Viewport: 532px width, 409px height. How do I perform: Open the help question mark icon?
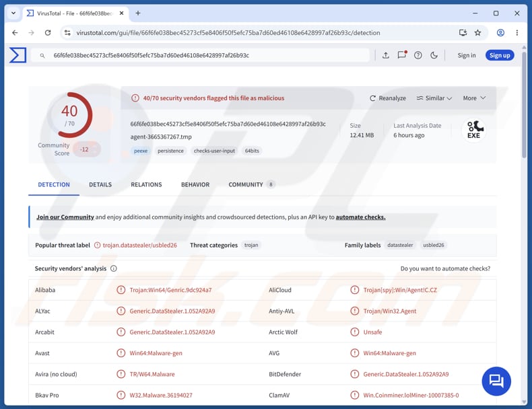pyautogui.click(x=418, y=55)
